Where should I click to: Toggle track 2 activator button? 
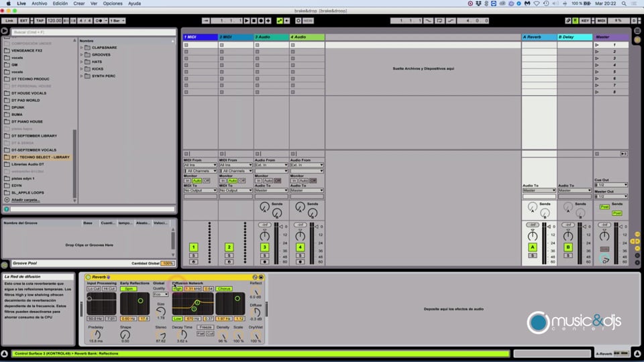click(x=229, y=247)
